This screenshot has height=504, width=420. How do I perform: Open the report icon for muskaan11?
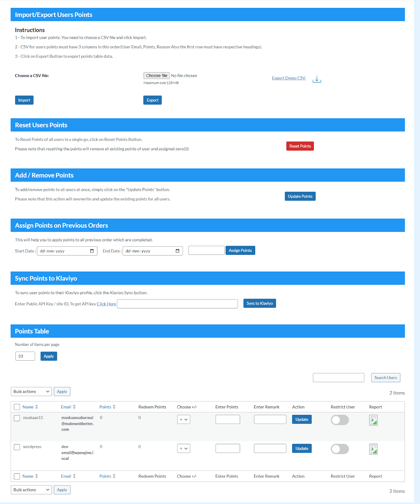click(x=373, y=420)
